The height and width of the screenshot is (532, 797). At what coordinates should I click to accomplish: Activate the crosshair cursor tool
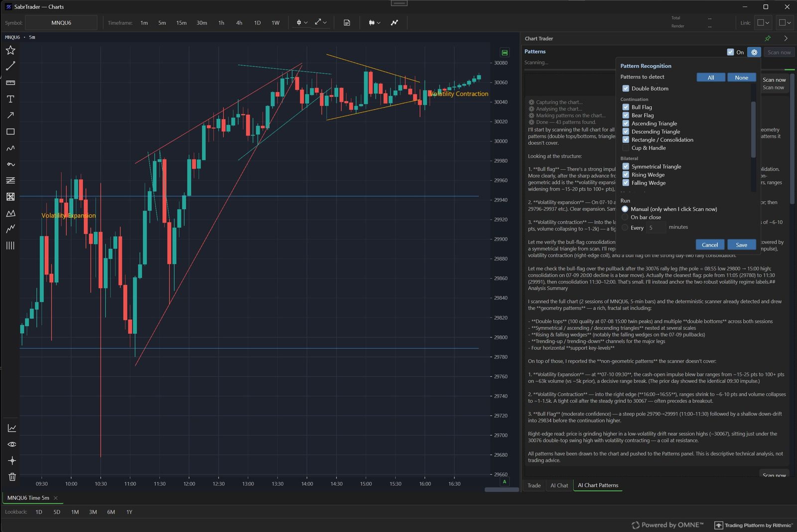(x=12, y=460)
